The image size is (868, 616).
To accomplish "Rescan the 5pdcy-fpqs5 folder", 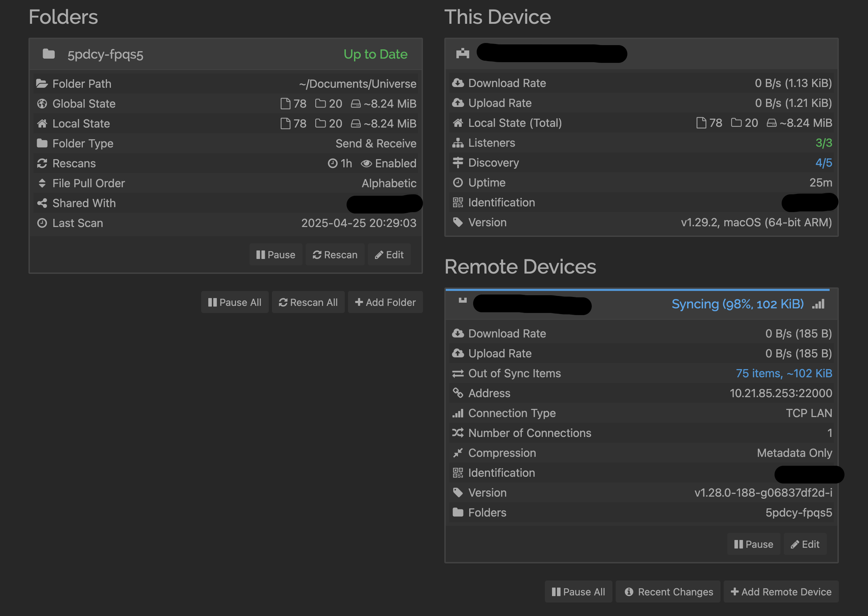I will (335, 254).
